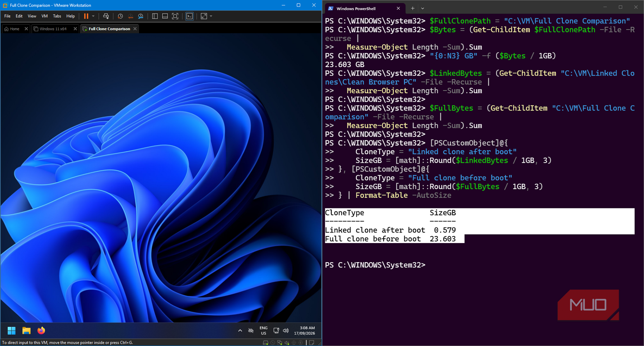
Task: Click the USB camera device status icon
Action: coord(294,343)
